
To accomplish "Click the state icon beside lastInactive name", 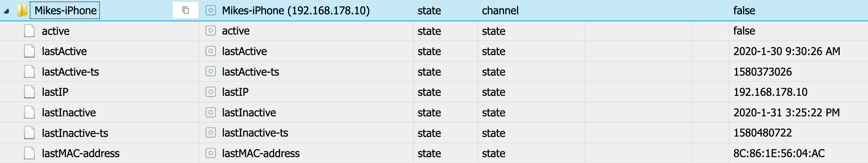I will pos(211,112).
